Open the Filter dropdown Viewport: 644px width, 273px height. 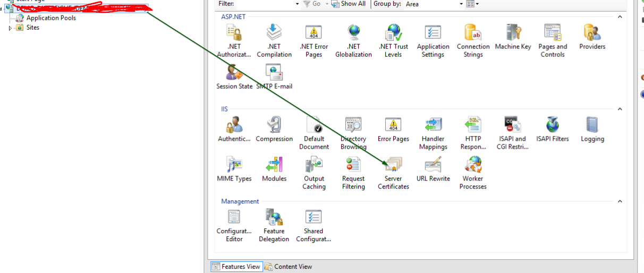click(297, 4)
